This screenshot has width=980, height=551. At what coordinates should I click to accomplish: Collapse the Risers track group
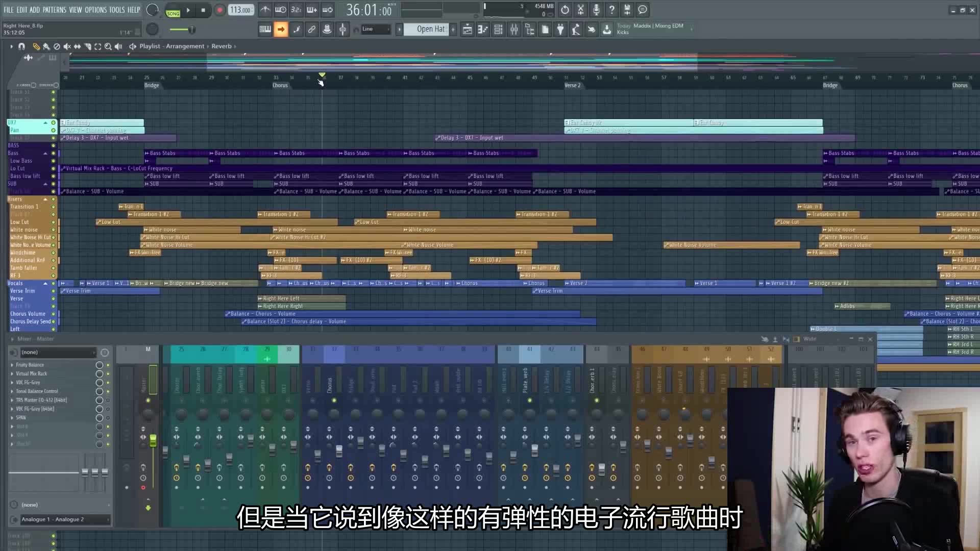[x=45, y=199]
